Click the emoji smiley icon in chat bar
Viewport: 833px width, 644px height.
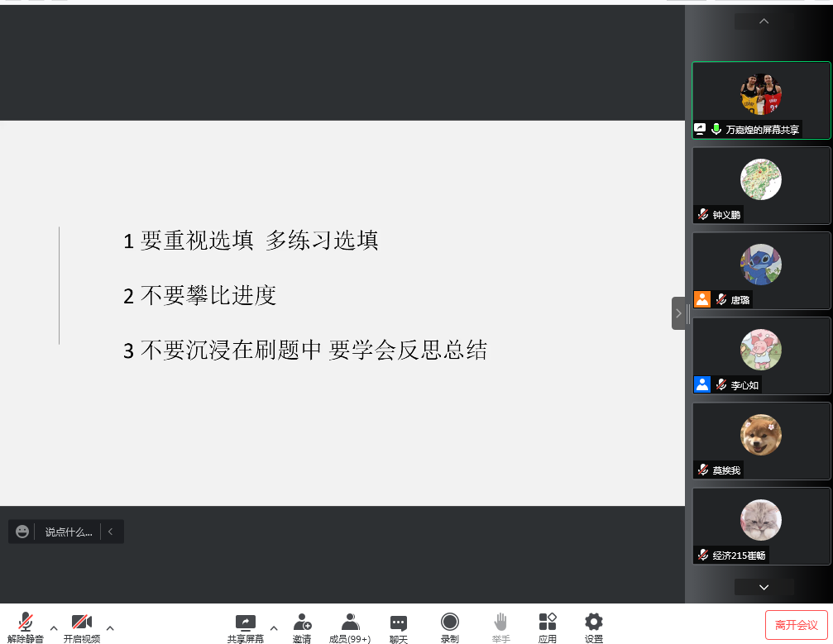[22, 532]
